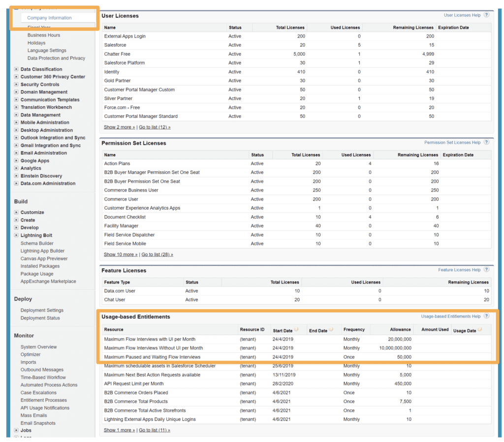This screenshot has width=504, height=442.
Task: Open Language Settings page
Action: click(47, 51)
